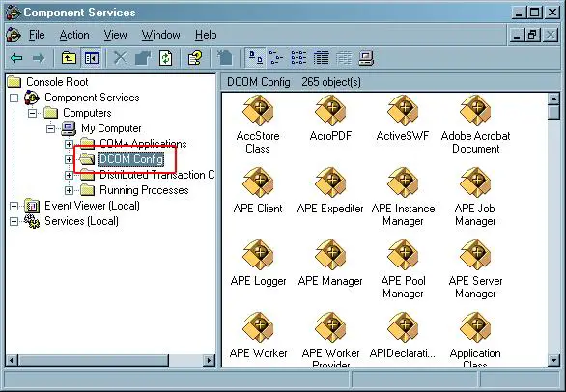This screenshot has height=392, width=566.
Task: Open the Help toolbar icon with question mark
Action: (x=195, y=58)
